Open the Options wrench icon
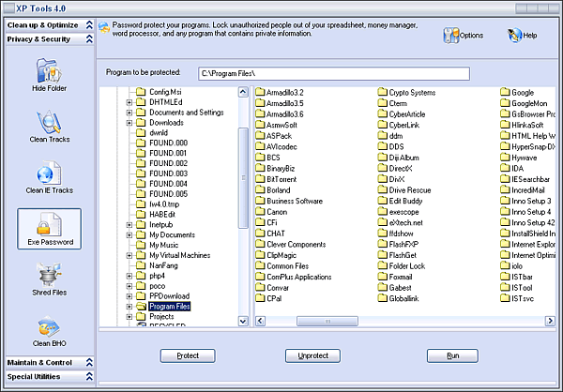The image size is (563, 392). click(450, 36)
